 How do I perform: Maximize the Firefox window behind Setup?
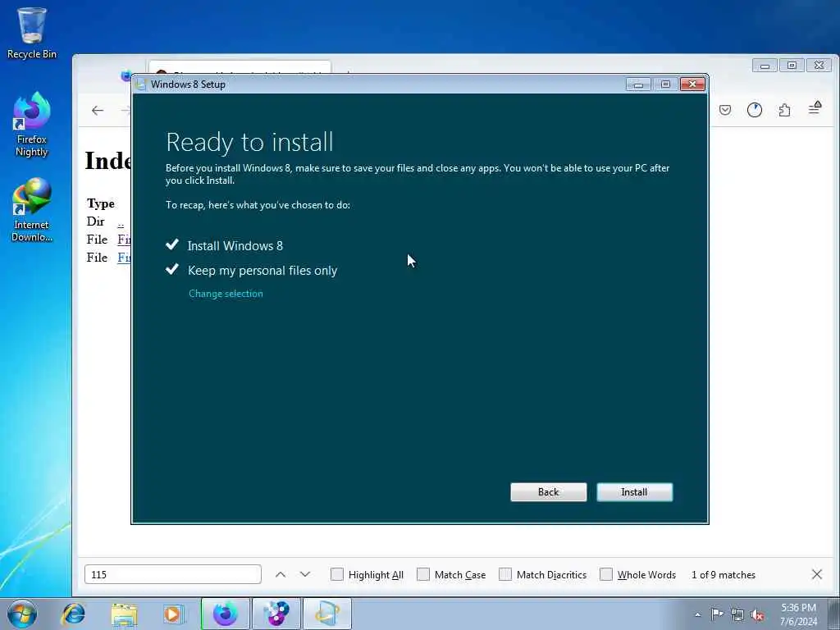point(792,66)
